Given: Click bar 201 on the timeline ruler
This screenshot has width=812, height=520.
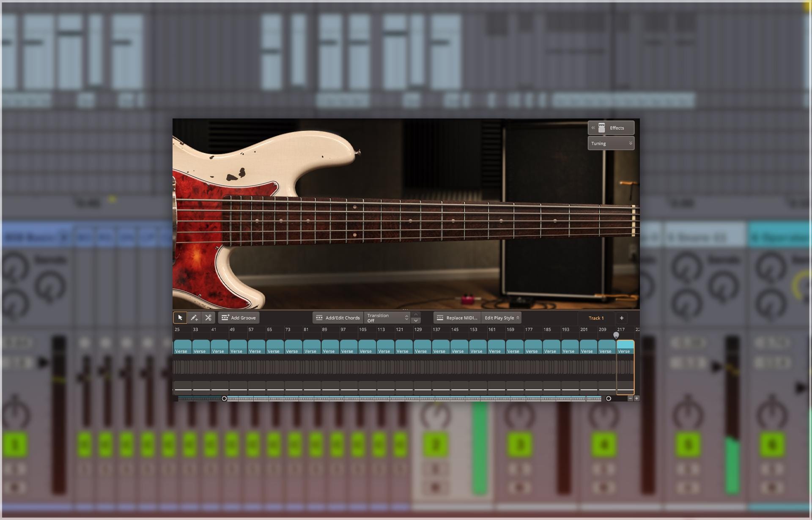Looking at the screenshot, I should [x=584, y=329].
